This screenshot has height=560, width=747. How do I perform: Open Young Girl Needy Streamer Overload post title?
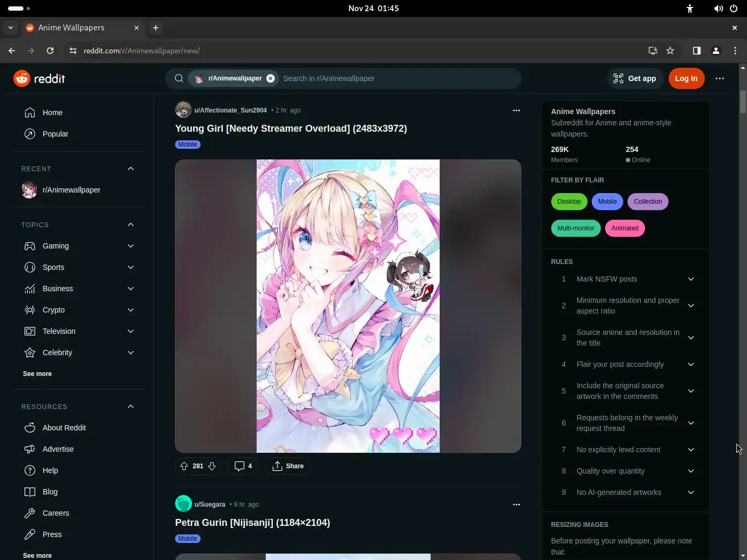click(291, 129)
